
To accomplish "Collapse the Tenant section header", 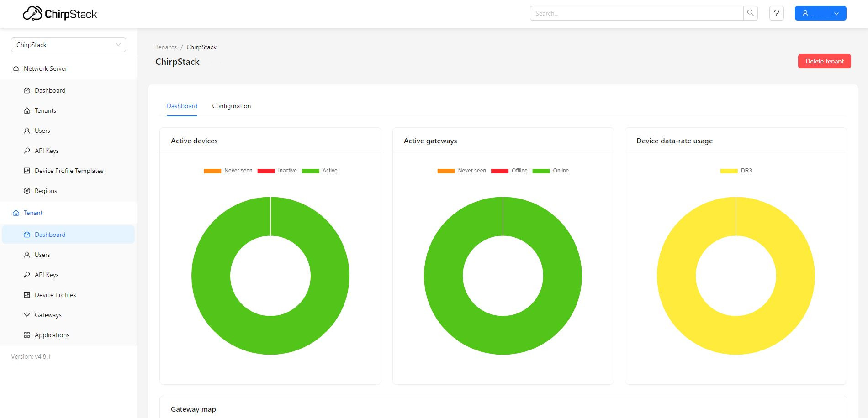I will point(69,213).
